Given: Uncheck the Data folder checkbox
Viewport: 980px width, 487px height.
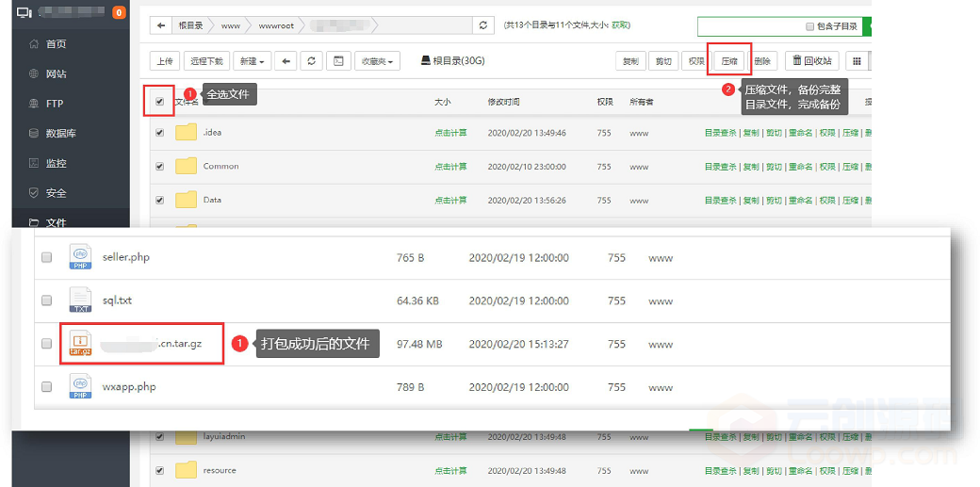Looking at the screenshot, I should pos(159,200).
